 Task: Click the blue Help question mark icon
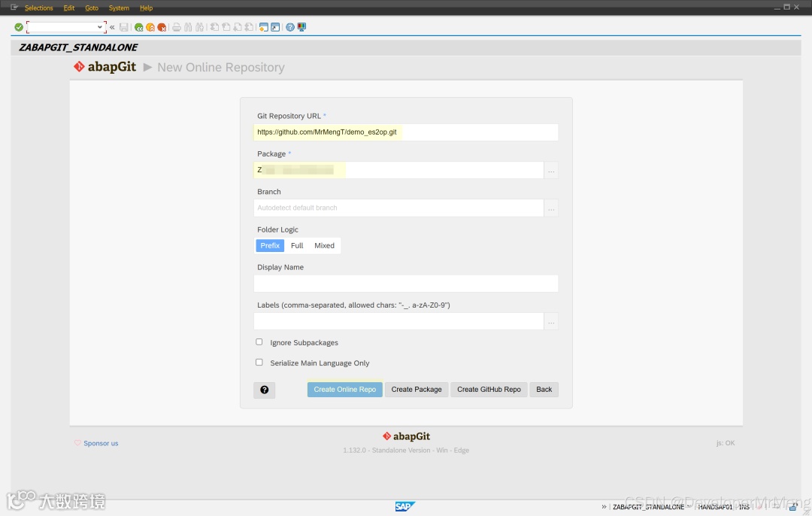[290, 27]
